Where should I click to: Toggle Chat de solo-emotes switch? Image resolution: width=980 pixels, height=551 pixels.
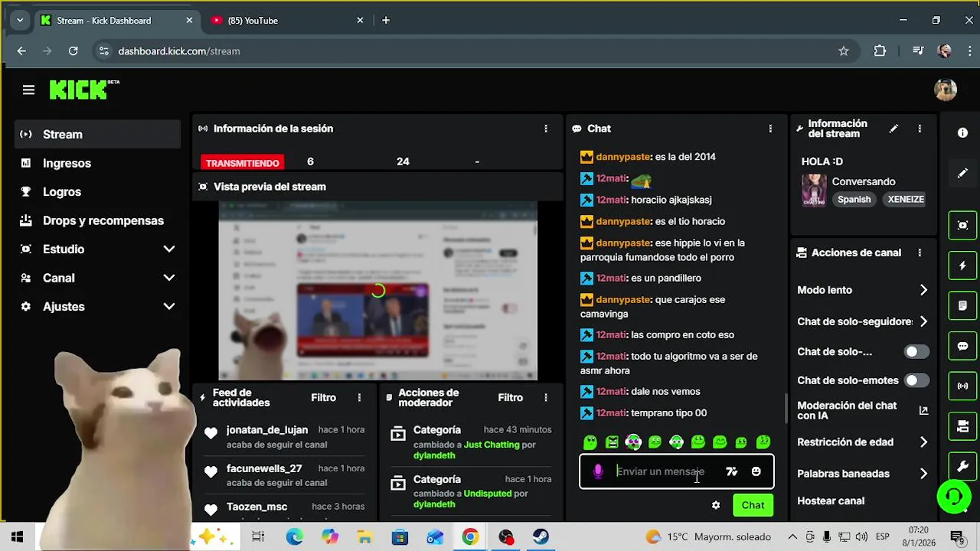[x=916, y=380]
